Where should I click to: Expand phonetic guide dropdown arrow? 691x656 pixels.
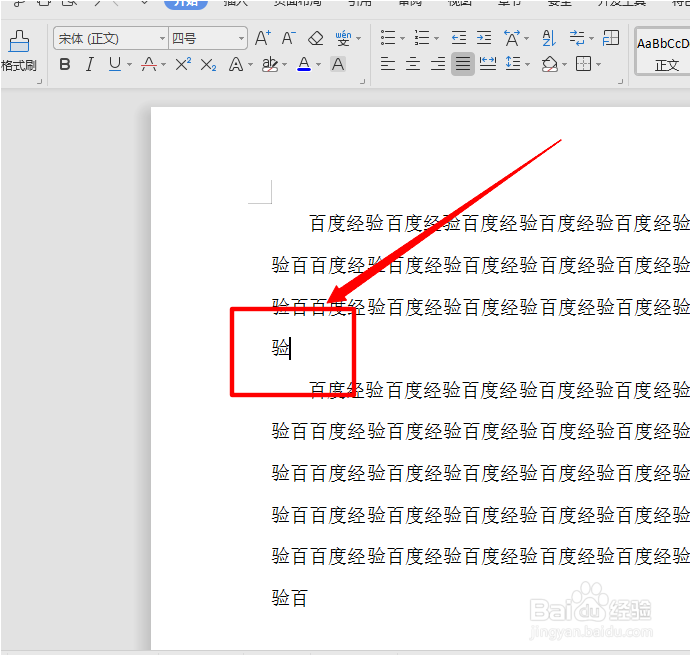359,39
